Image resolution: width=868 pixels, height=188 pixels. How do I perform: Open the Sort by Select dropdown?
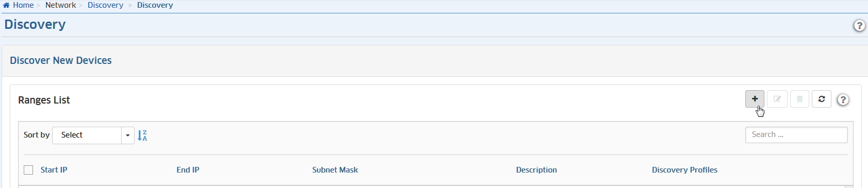[x=93, y=135]
